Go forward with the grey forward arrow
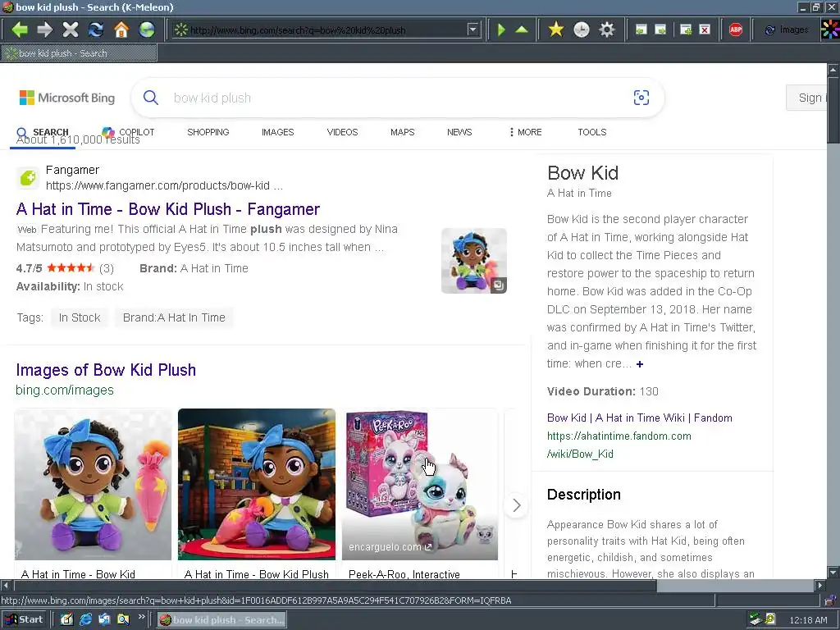This screenshot has height=630, width=840. [45, 30]
